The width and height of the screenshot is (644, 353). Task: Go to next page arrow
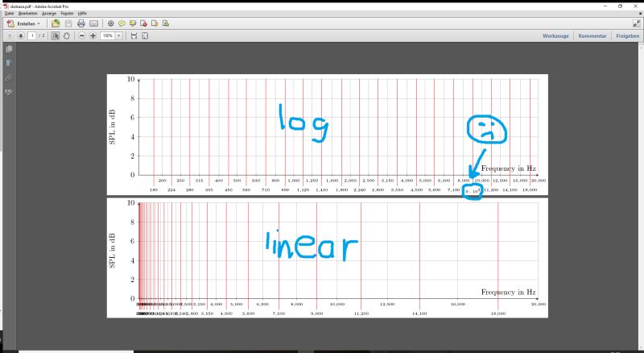click(21, 35)
